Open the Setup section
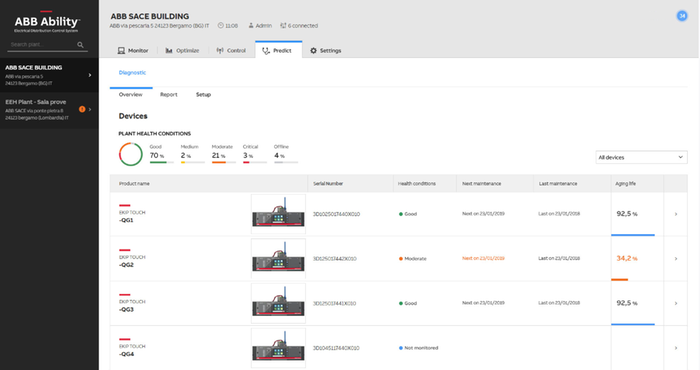The width and height of the screenshot is (700, 370). (x=203, y=95)
